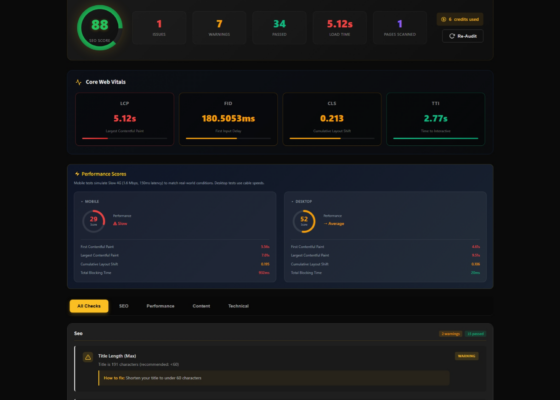This screenshot has width=560, height=400.
Task: Click the Largest Contentful Paint caption under LCP
Action: tap(125, 131)
